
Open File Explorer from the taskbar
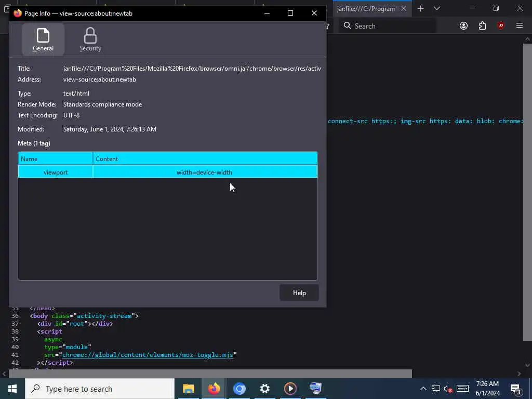click(x=188, y=389)
